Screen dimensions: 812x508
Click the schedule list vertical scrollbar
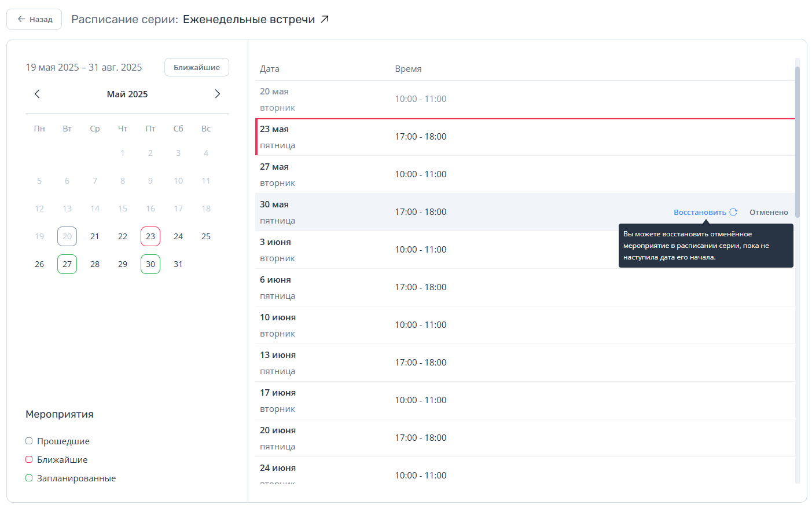tap(798, 142)
